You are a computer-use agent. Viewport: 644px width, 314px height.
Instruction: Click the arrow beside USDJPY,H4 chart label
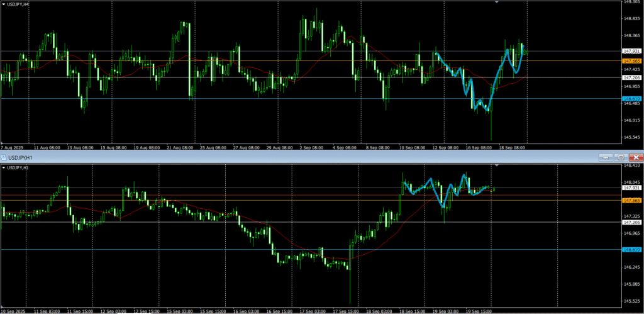click(4, 5)
